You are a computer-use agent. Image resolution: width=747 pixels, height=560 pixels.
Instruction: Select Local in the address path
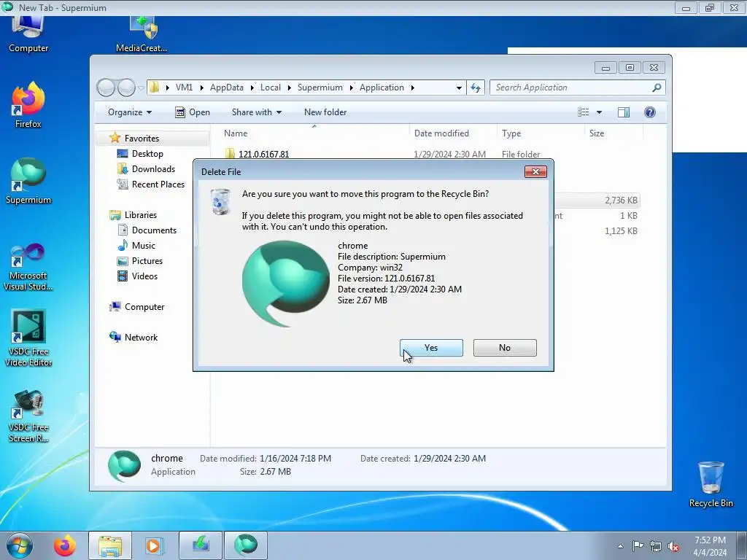tap(271, 87)
